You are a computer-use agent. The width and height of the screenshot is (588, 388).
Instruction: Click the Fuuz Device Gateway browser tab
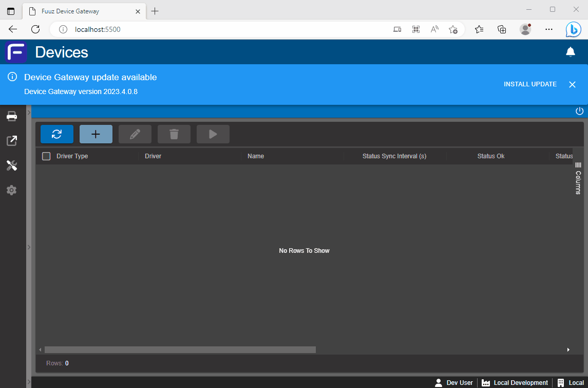[x=84, y=11]
